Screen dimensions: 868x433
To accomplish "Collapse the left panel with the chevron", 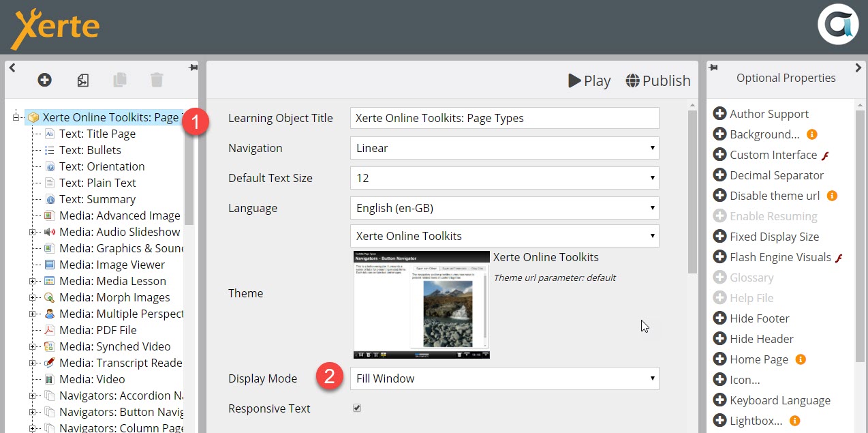I will [x=12, y=68].
